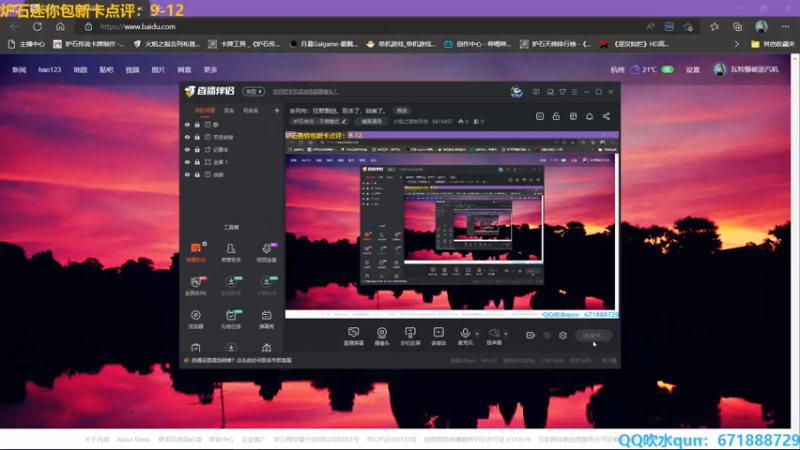Open the mode switch dropdown beside logo
800x450 pixels.
click(x=254, y=92)
